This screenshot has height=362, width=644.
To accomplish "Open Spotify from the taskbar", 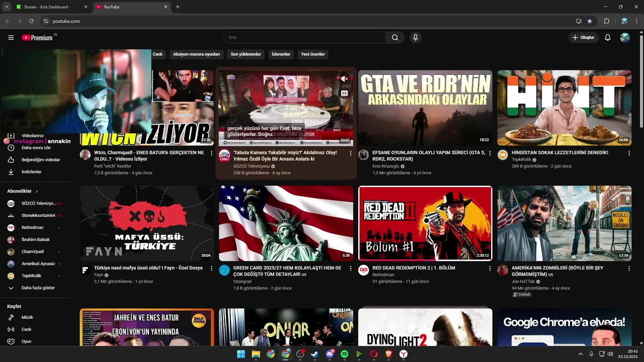I will pyautogui.click(x=345, y=354).
